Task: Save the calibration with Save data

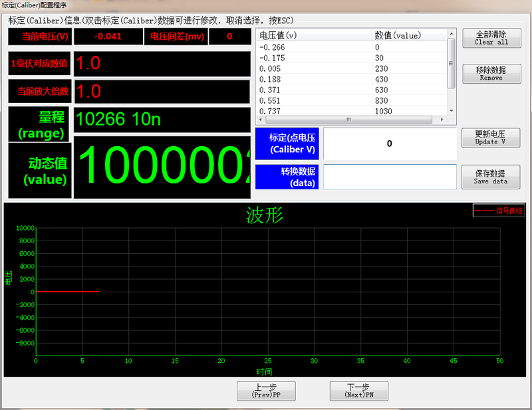Action: point(491,177)
